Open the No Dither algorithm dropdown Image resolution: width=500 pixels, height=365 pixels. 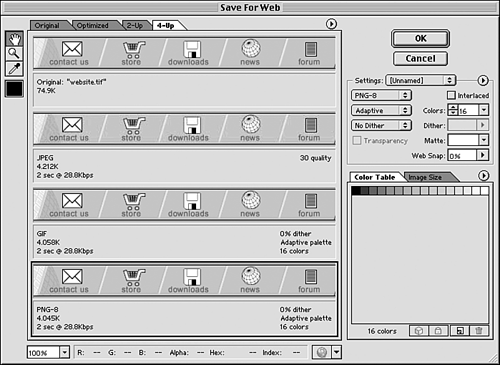(381, 126)
